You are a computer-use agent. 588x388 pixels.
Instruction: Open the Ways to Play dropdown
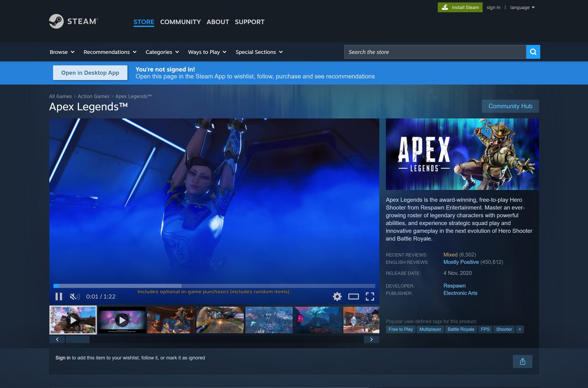coord(207,52)
